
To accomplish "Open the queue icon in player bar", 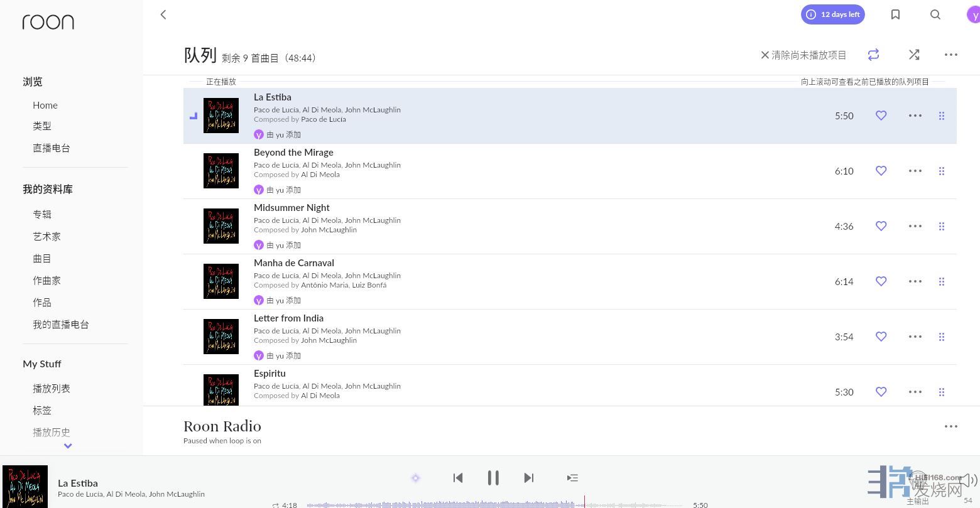I will pyautogui.click(x=572, y=478).
